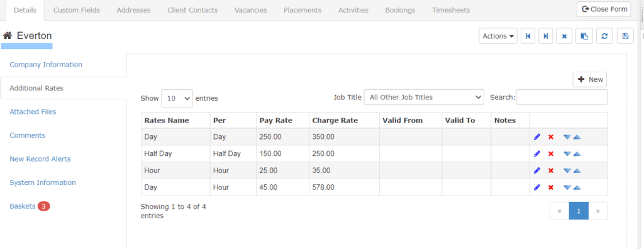Click the 578.00 charge rate cell
Image resolution: width=644 pixels, height=249 pixels.
344,187
